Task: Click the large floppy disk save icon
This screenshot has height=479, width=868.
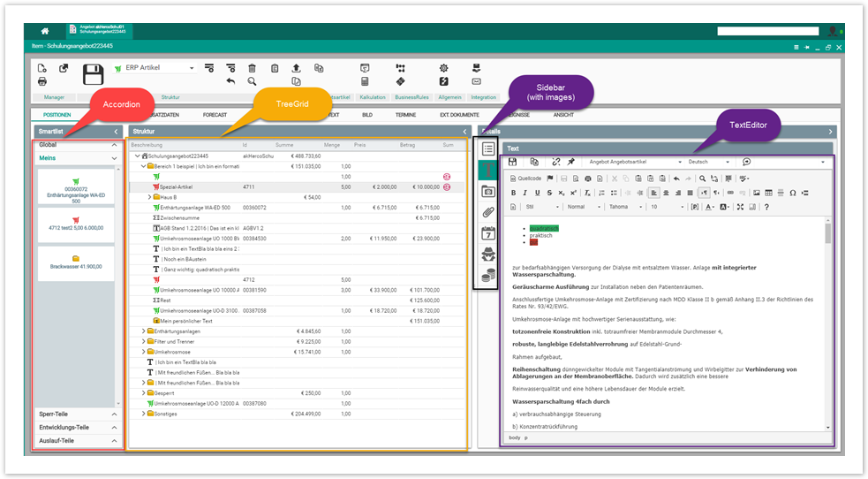Action: (x=93, y=74)
